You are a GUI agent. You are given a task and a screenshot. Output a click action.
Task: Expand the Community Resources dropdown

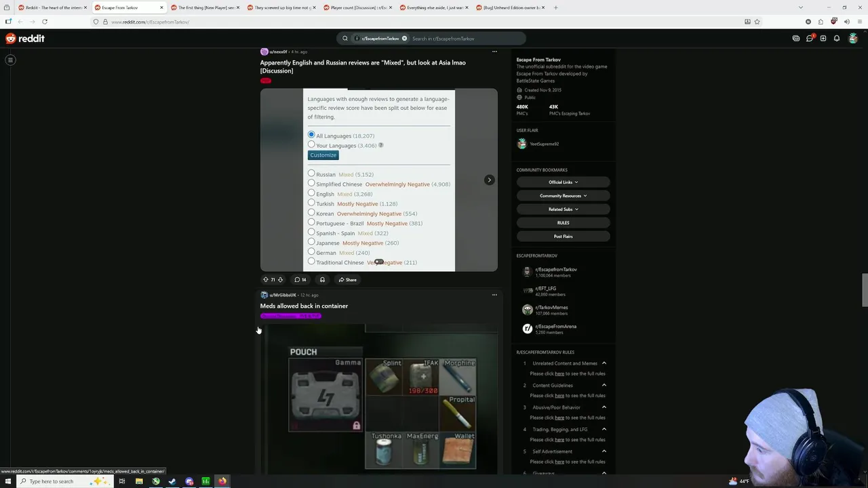point(564,196)
